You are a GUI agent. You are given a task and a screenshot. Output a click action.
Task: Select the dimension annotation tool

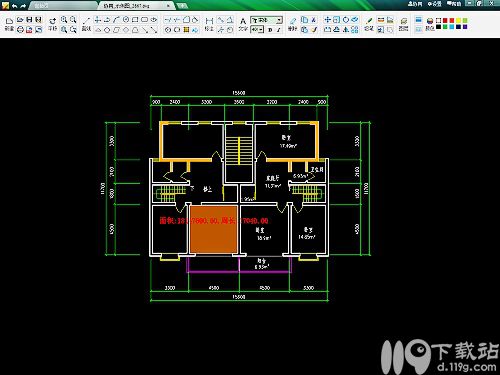click(209, 21)
